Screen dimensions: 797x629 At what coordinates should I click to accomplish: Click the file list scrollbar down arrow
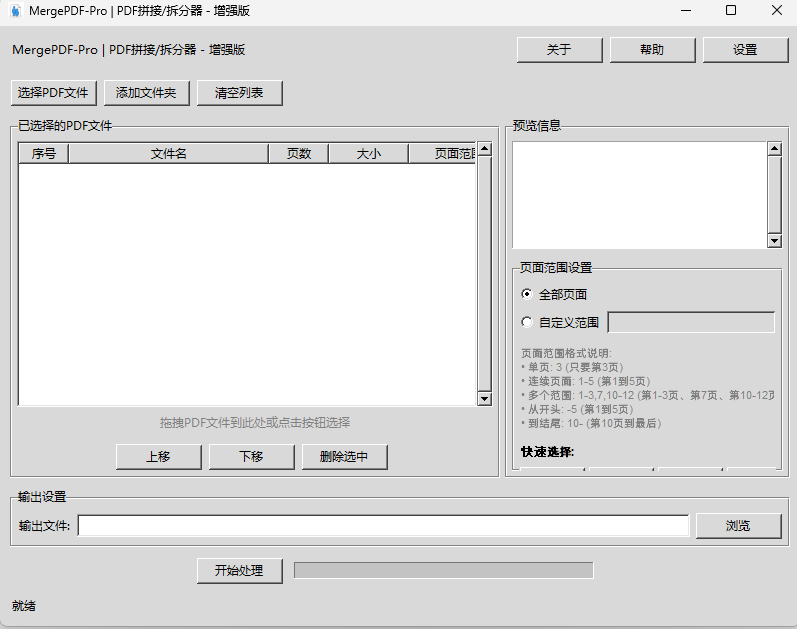(x=484, y=399)
